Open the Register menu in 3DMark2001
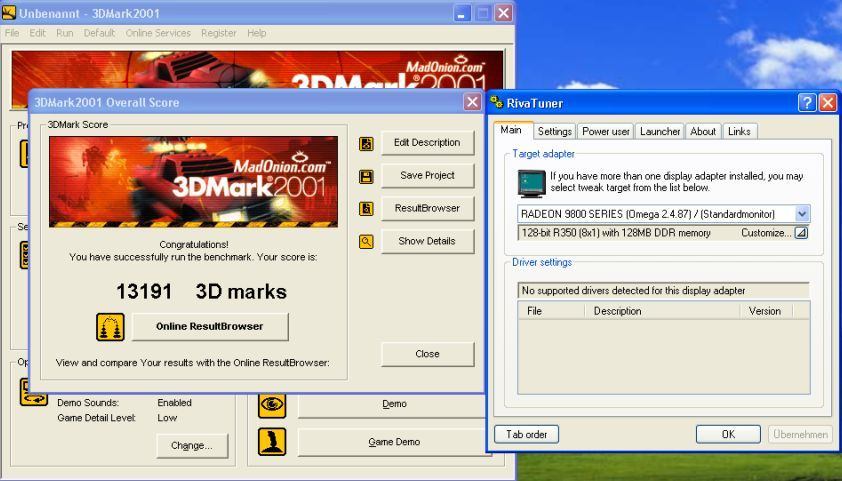842x481 pixels. tap(219, 33)
